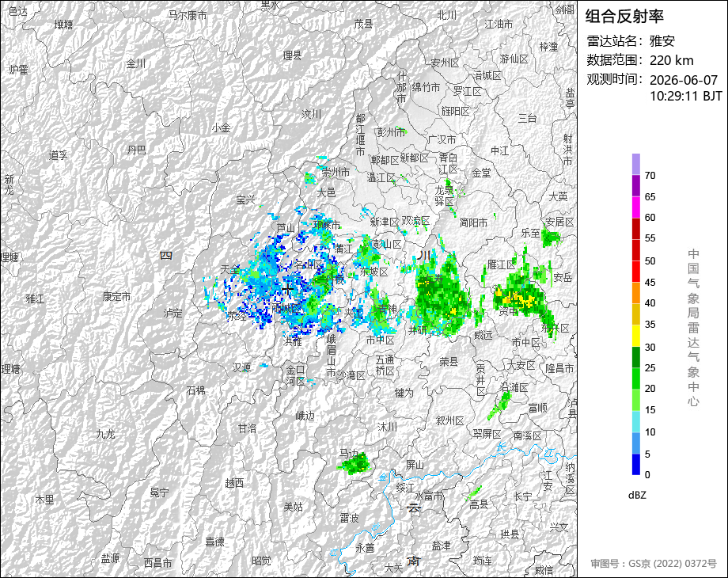Click the 犍为 county label
The width and height of the screenshot is (728, 578).
coord(404,393)
